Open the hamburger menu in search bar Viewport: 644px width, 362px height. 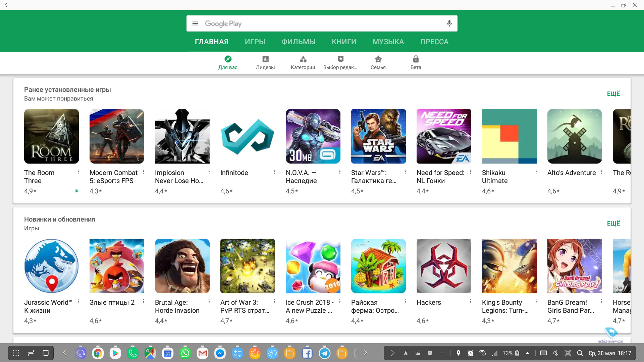point(195,23)
